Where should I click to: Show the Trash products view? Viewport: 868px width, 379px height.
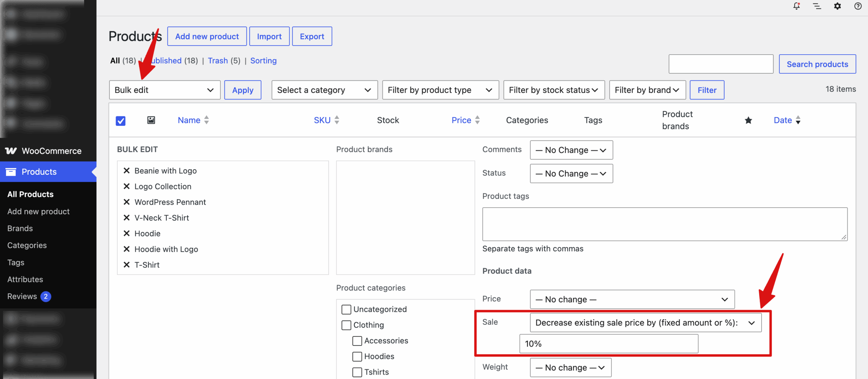point(218,60)
